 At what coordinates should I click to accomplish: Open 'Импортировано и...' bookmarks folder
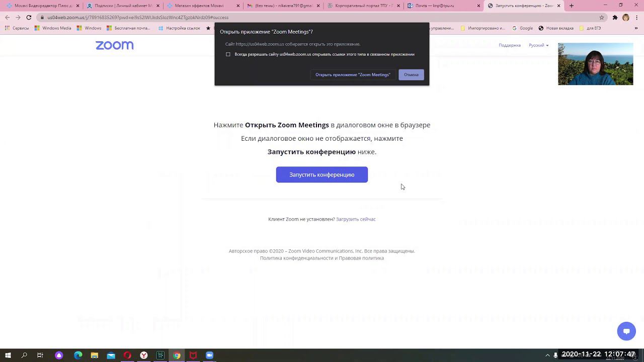point(482,28)
